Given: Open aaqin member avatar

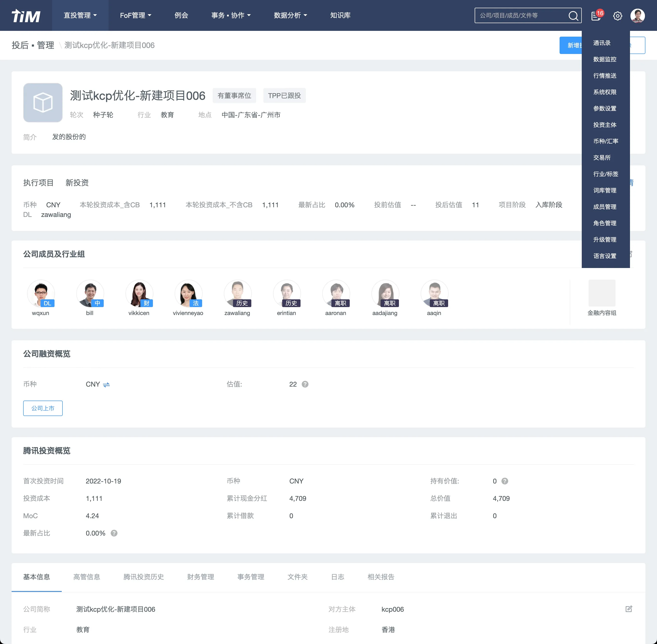Looking at the screenshot, I should click(x=434, y=293).
